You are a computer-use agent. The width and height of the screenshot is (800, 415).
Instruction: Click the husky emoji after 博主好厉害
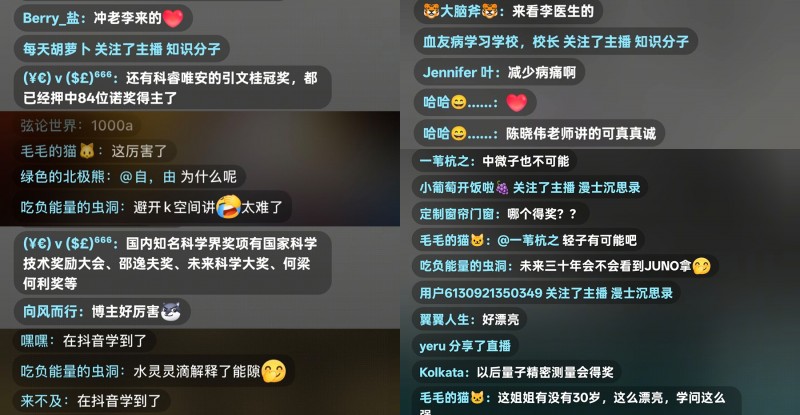[170, 311]
